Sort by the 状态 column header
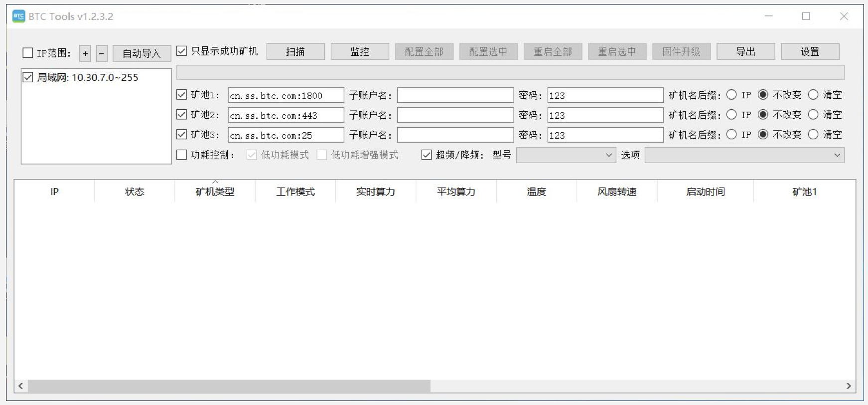 [135, 192]
